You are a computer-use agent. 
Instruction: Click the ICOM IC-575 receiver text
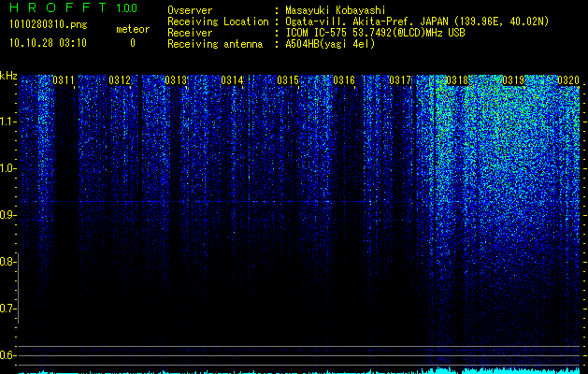tap(375, 33)
